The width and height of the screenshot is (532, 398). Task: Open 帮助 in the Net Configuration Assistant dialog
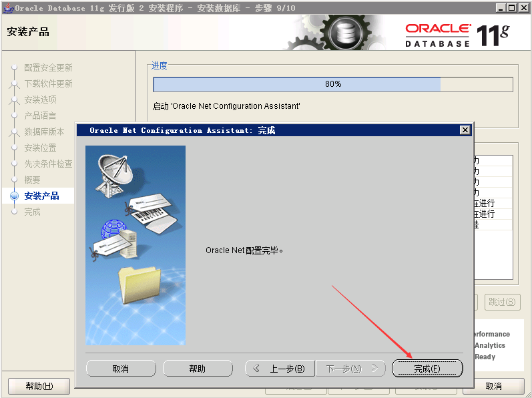(x=198, y=368)
